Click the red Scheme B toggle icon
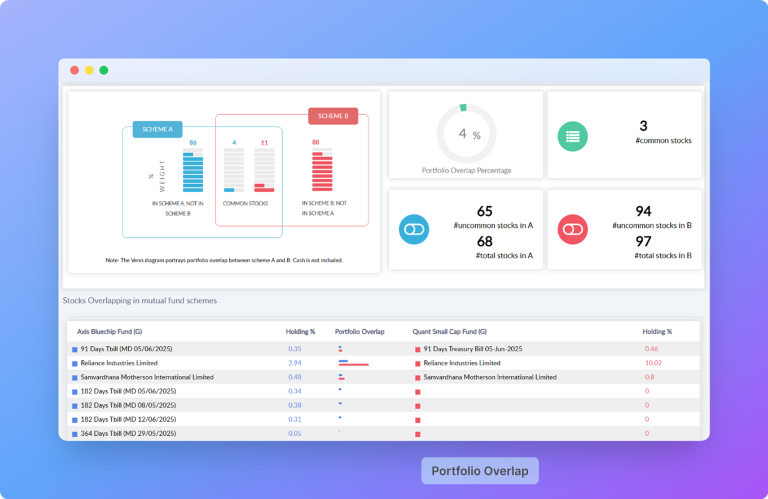This screenshot has width=768, height=499. coord(573,229)
